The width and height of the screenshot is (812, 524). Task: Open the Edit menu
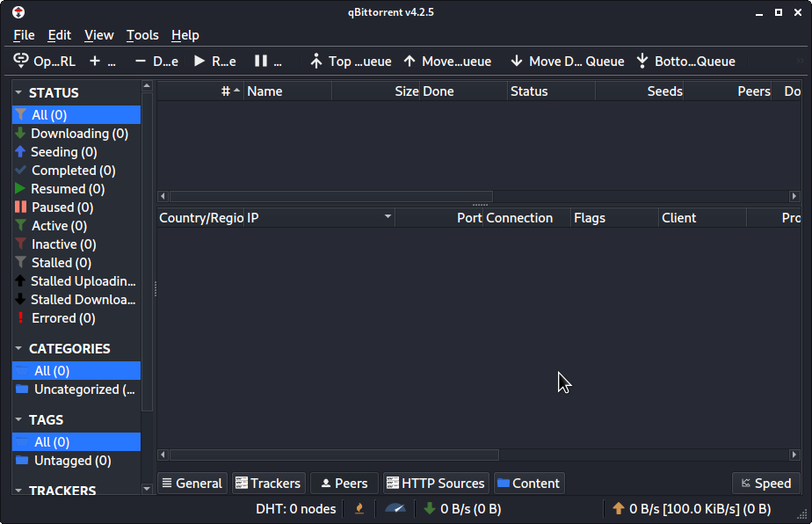pos(59,34)
